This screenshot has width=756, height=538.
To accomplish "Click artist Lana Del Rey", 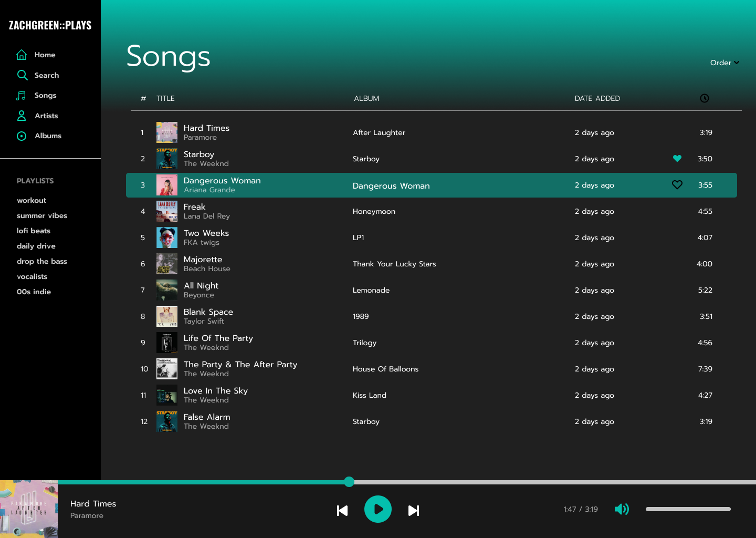I will click(207, 216).
